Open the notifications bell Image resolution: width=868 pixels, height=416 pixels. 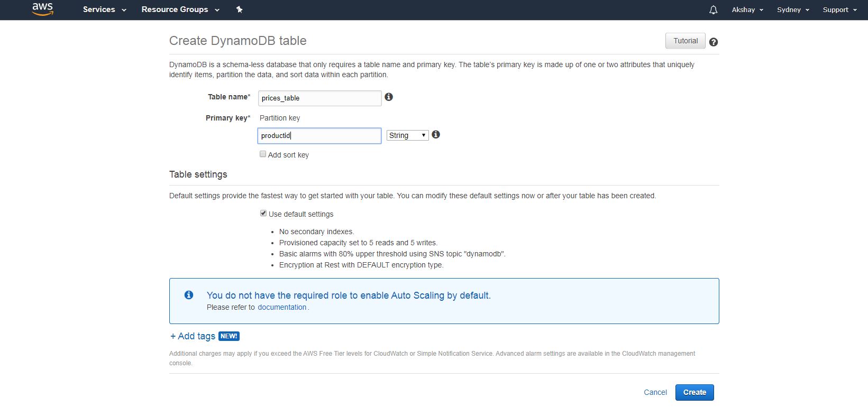713,10
